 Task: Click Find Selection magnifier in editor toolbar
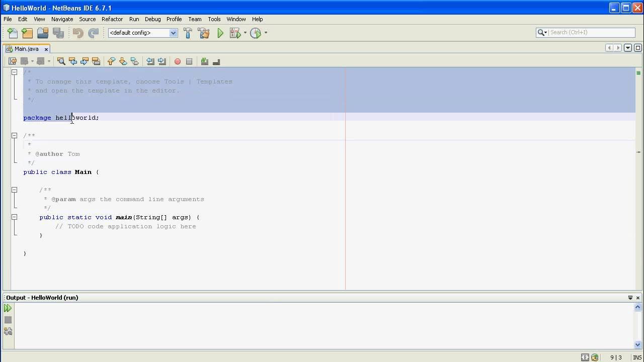pos(61,61)
